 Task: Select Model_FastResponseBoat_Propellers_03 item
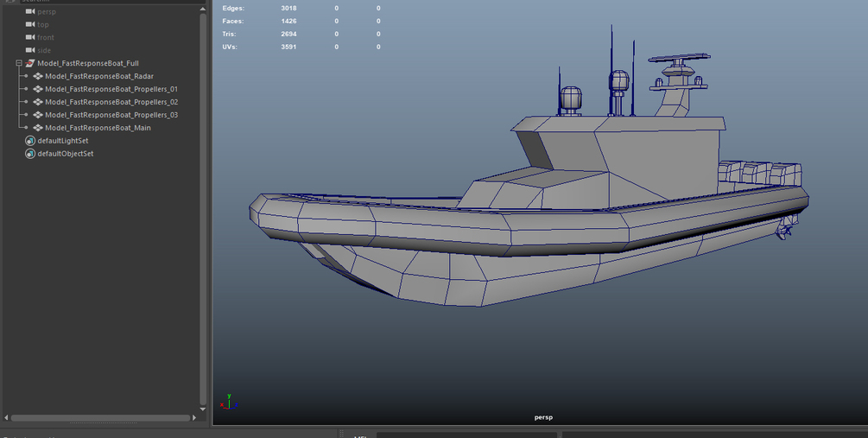111,115
